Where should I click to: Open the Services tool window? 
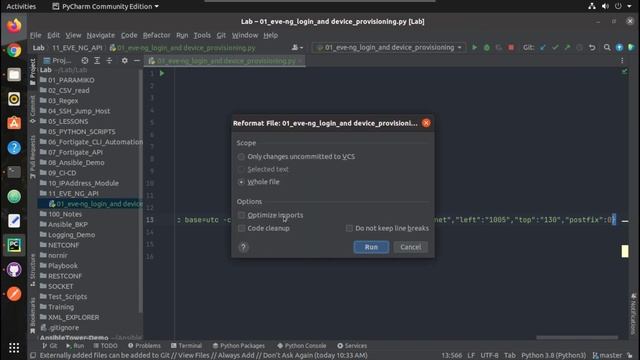click(x=352, y=346)
